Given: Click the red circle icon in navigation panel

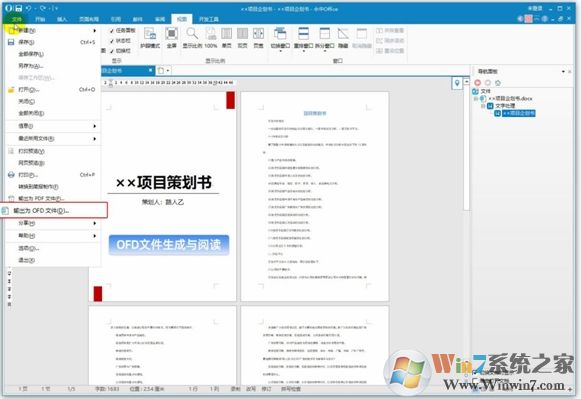Looking at the screenshot, I should pos(478,83).
